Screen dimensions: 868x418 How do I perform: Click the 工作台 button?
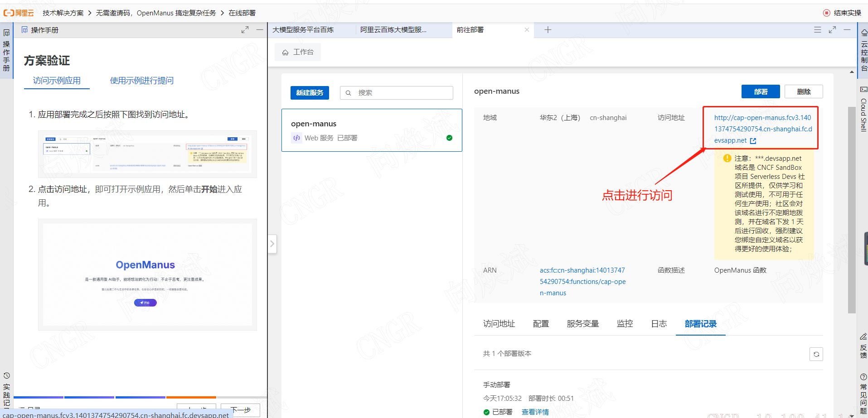(x=298, y=52)
